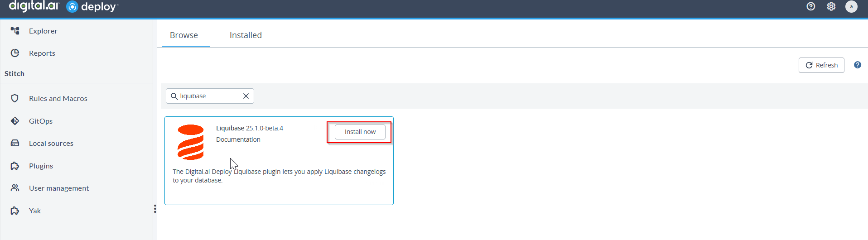Open the help question mark in header
Image resolution: width=868 pixels, height=240 pixels.
(x=811, y=6)
